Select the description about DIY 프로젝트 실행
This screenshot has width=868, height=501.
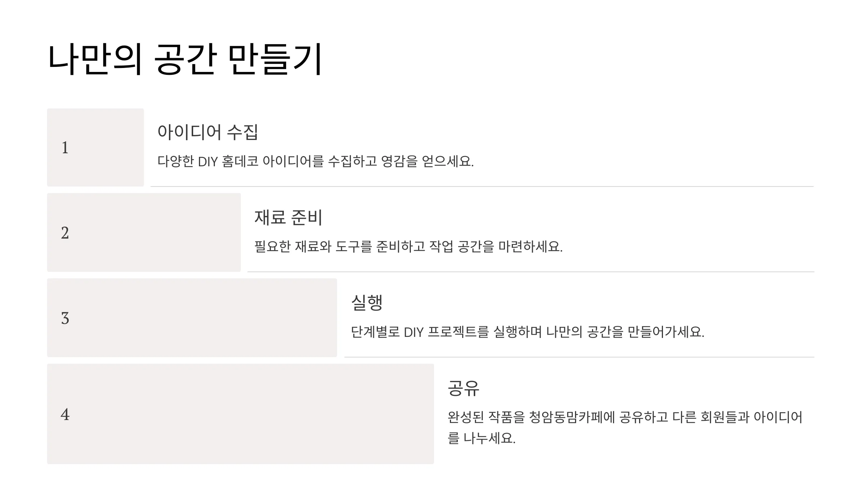[x=528, y=332]
